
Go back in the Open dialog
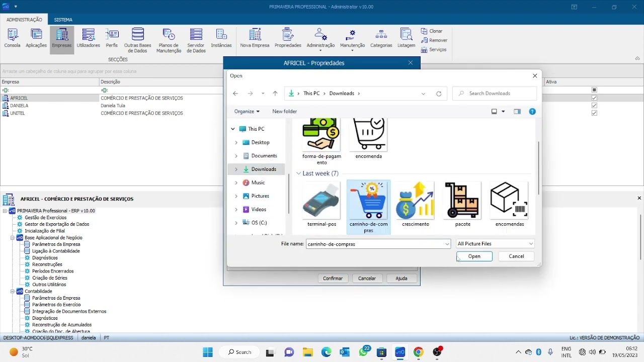(x=235, y=94)
